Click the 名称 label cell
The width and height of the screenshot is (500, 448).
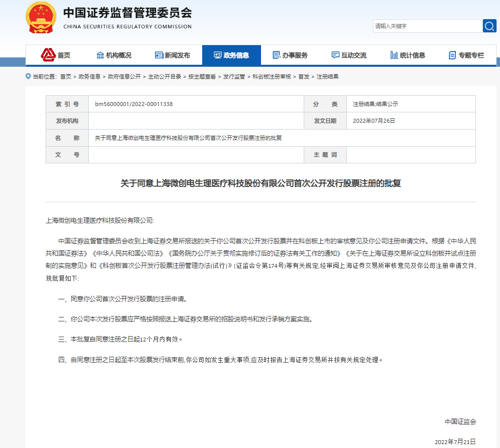[67, 138]
